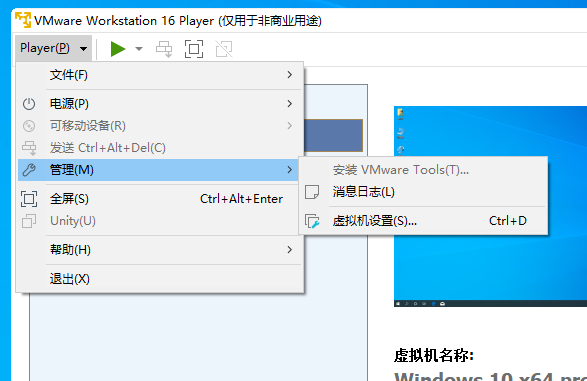Expand the arrow on the 可移动设备(R) row
This screenshot has height=381, width=587.
pyautogui.click(x=289, y=126)
